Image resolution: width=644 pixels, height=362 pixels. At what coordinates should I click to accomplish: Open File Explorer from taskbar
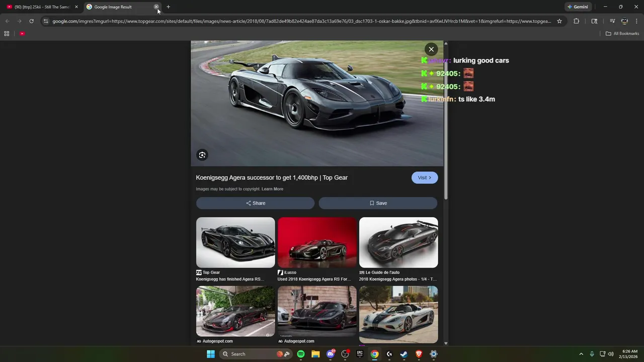pos(315,354)
